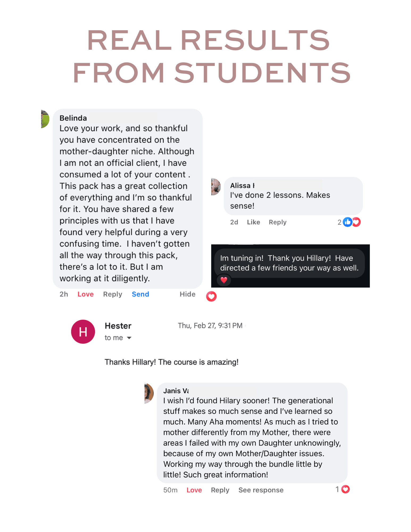Expand the 'to me' recipient dropdown arrow
The height and width of the screenshot is (532, 411).
129,338
